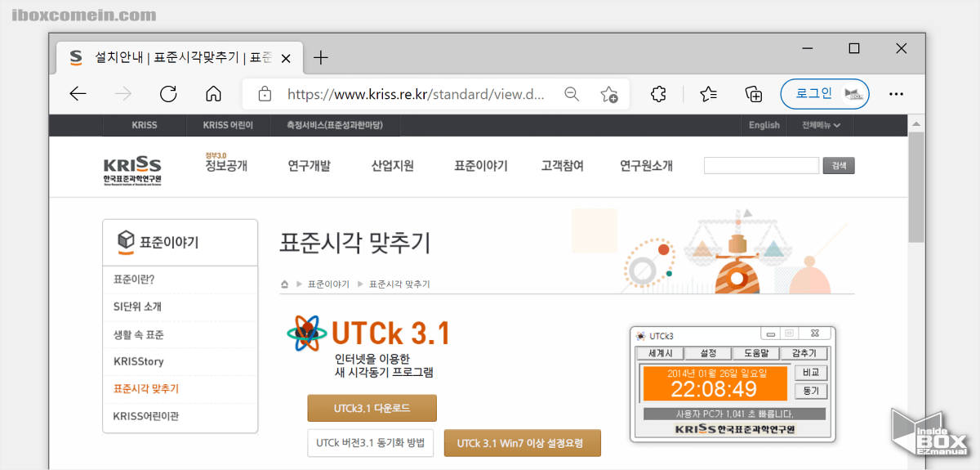Open the 연구개발 menu
The width and height of the screenshot is (980, 470).
pyautogui.click(x=309, y=166)
